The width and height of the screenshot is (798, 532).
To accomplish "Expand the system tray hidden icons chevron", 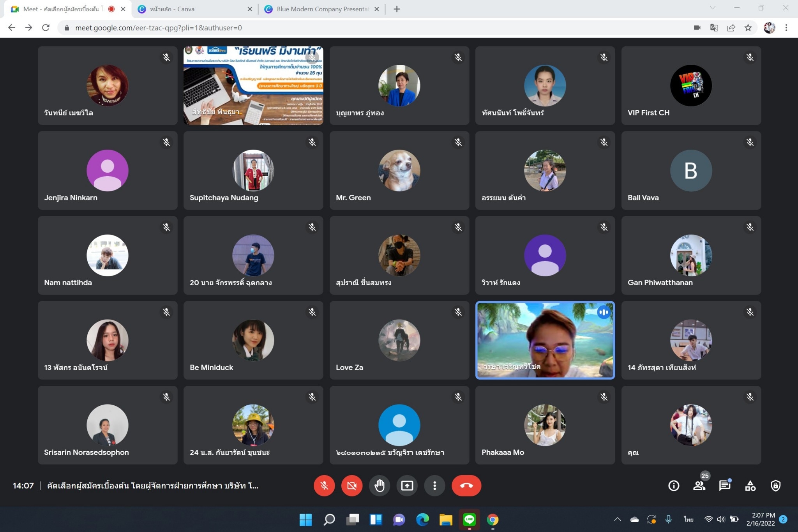I will (x=618, y=519).
